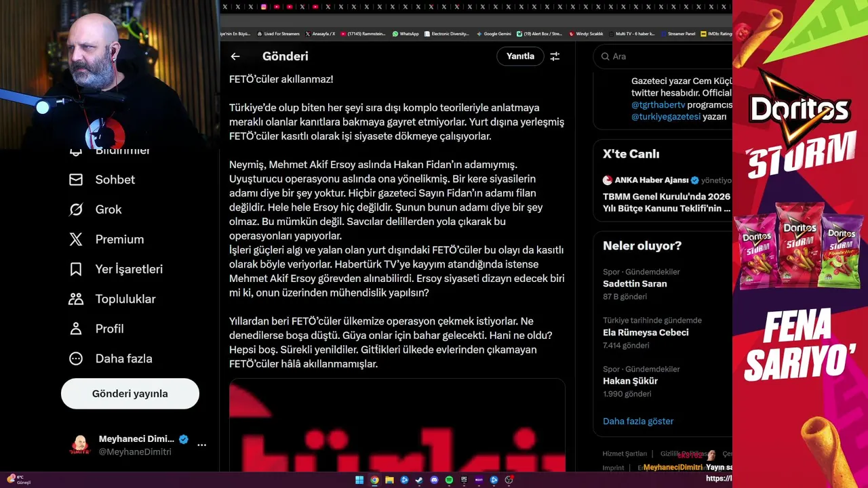The image size is (868, 488).
Task: Click the Neler oluyor? heading
Action: click(x=642, y=245)
